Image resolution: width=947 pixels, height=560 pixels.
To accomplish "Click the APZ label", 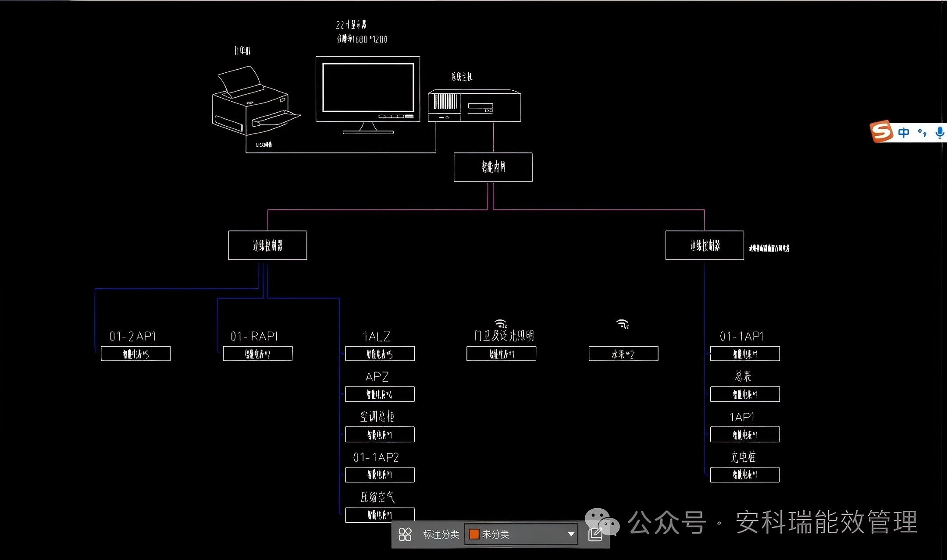I will [377, 377].
